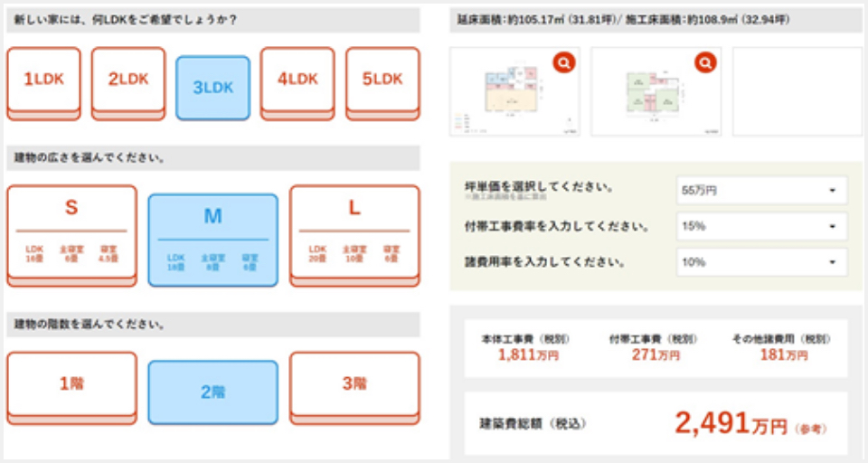Screen dimensions: 868x463
Task: Select building size M
Action: click(212, 240)
